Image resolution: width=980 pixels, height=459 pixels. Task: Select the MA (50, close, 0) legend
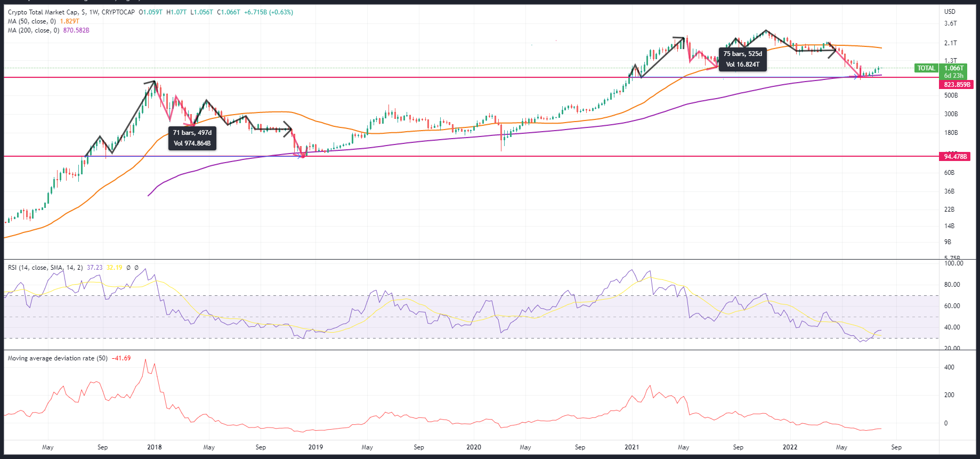pyautogui.click(x=31, y=21)
